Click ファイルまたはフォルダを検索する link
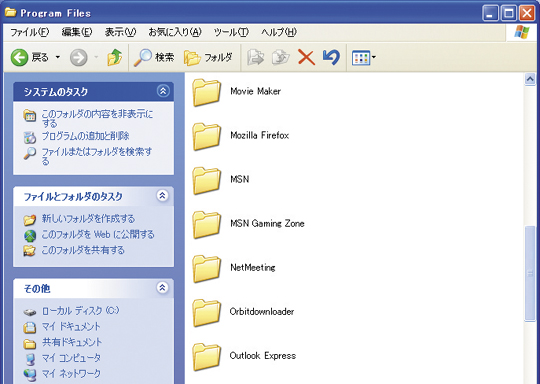The image size is (540, 384). pos(97,156)
